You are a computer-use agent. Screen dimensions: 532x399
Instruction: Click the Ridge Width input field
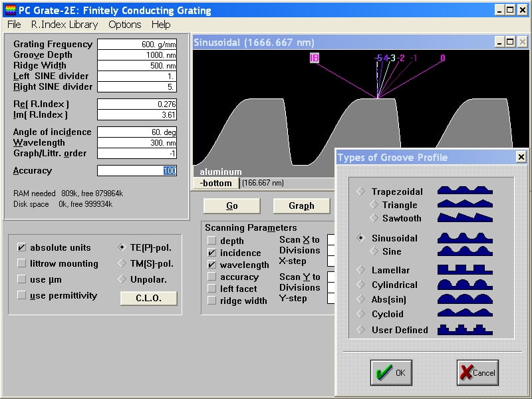point(137,65)
